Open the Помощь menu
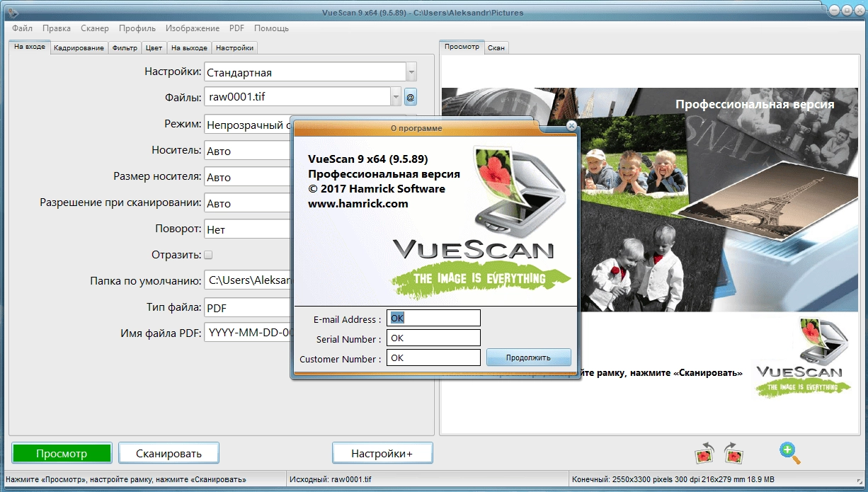The width and height of the screenshot is (868, 492). [x=271, y=28]
